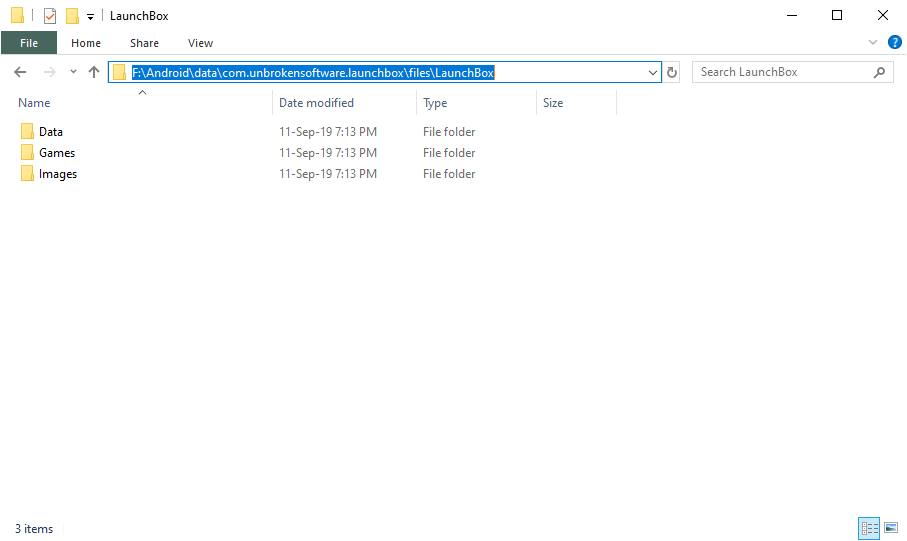Switch to the Share ribbon tab
The image size is (907, 541).
click(x=144, y=43)
